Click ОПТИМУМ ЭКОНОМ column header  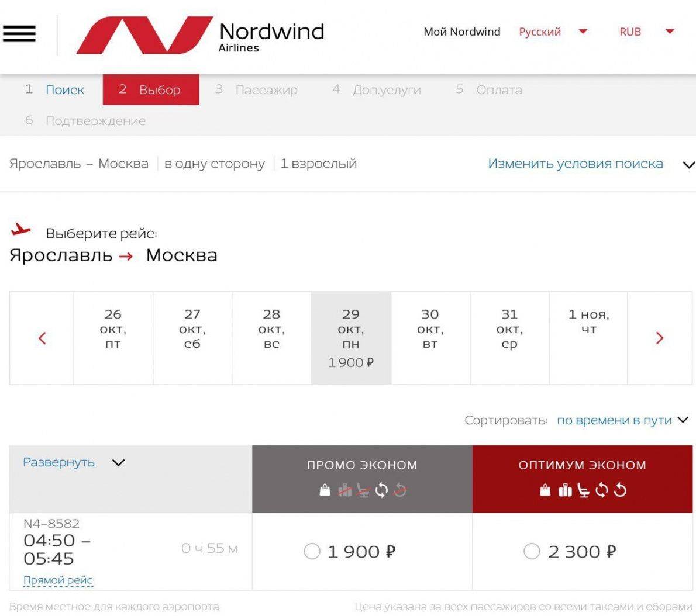583,479
